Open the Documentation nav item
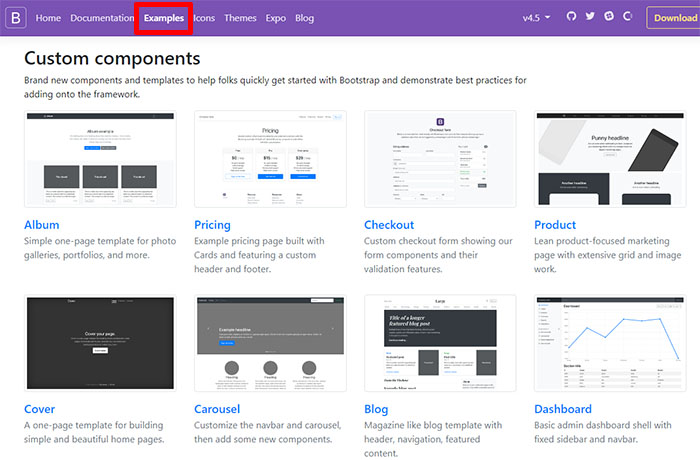Viewport: 700px width, 460px height. click(x=102, y=18)
